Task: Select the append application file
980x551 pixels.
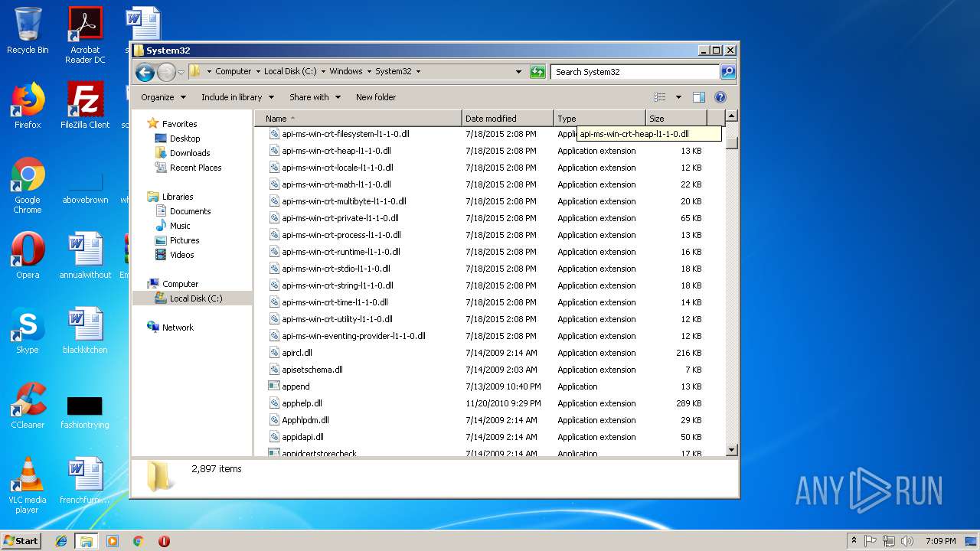Action: pyautogui.click(x=296, y=386)
